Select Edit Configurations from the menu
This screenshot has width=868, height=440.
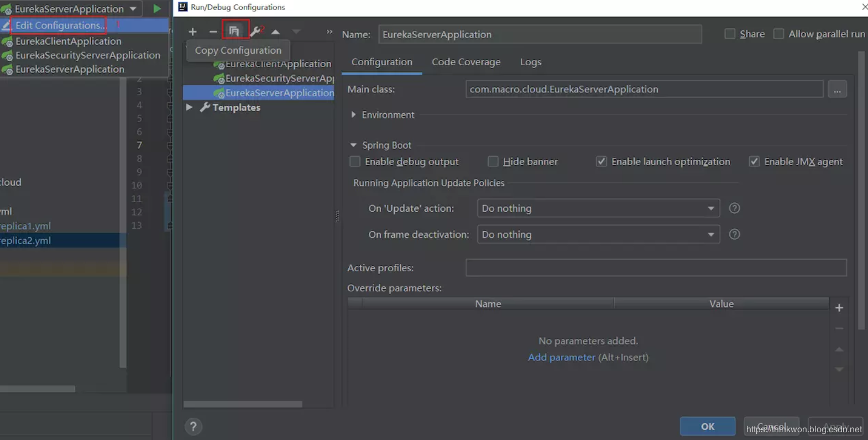(60, 25)
